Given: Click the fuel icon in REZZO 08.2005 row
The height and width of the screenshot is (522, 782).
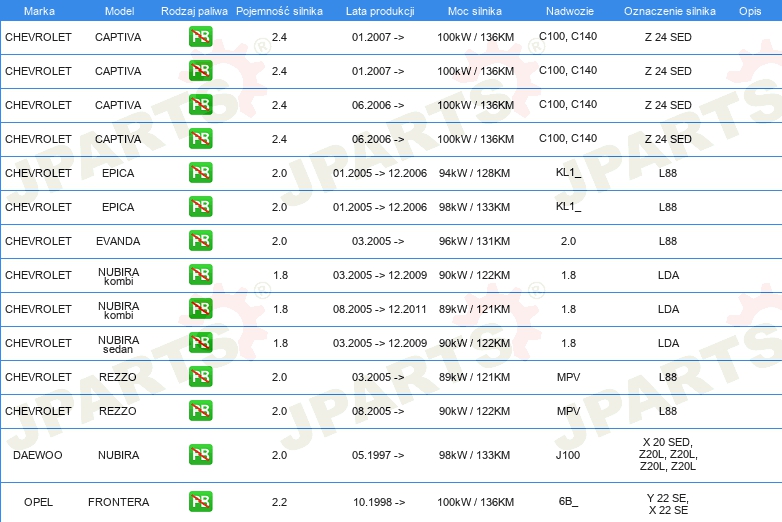Looking at the screenshot, I should 200,410.
